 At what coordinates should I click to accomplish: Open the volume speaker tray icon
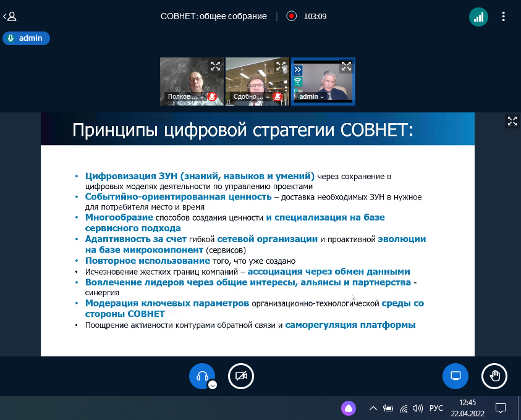click(418, 408)
